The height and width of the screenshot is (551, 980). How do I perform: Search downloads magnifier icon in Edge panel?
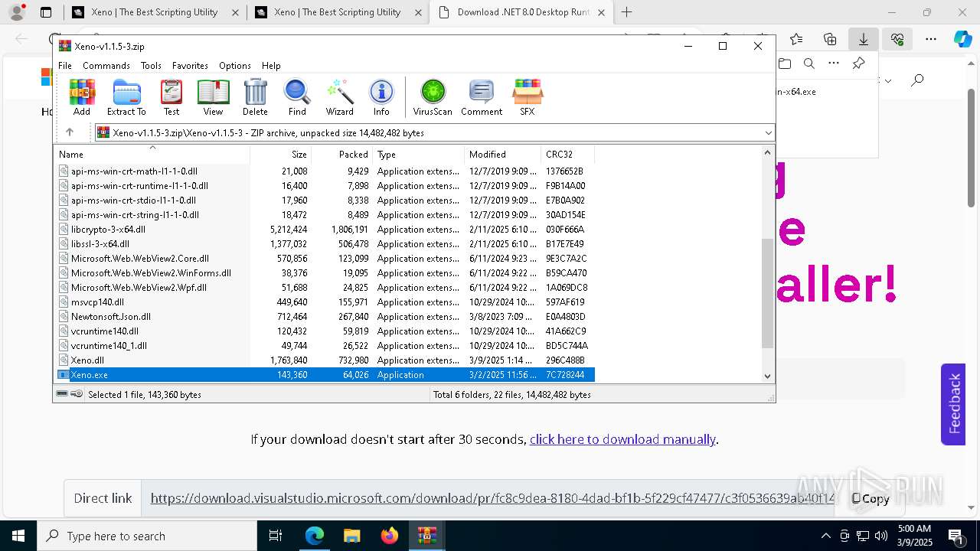[x=808, y=64]
